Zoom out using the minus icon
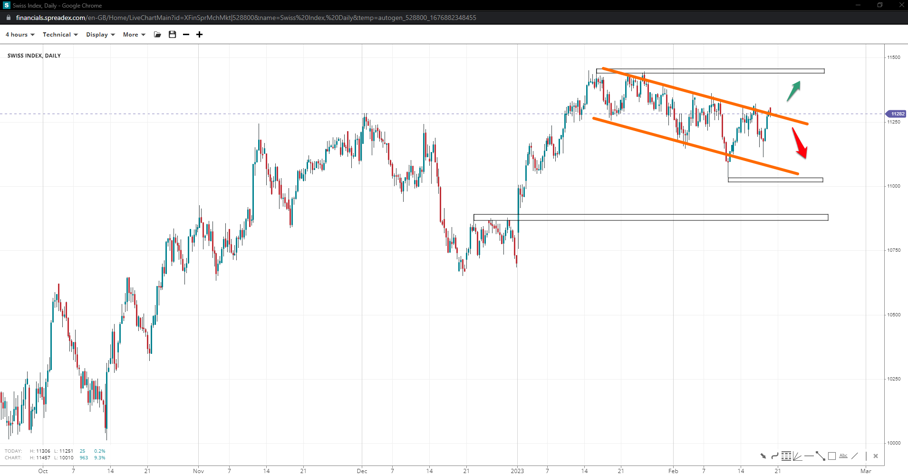The image size is (908, 475). pos(186,35)
